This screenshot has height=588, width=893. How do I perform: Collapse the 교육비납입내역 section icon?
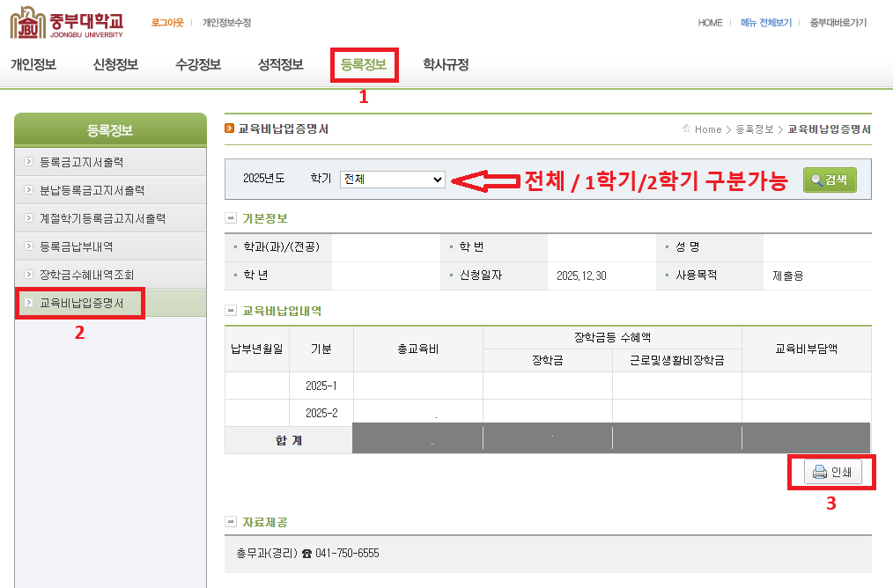click(x=231, y=311)
